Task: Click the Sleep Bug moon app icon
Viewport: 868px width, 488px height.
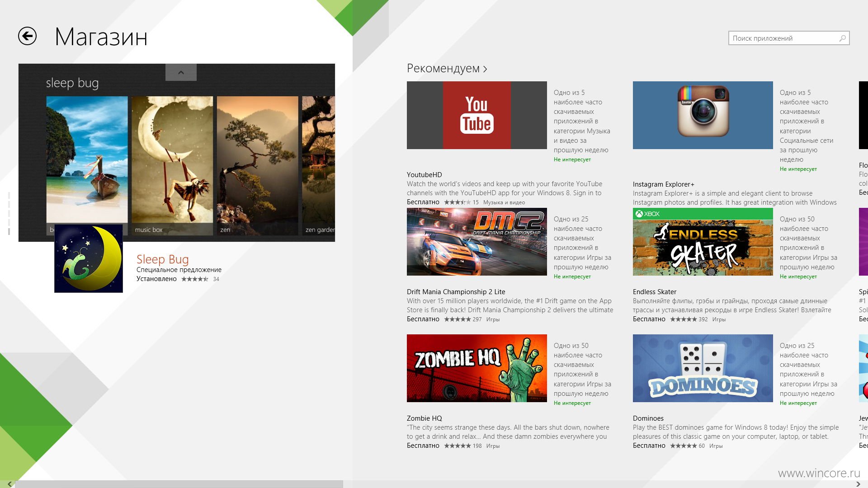Action: pos(89,258)
